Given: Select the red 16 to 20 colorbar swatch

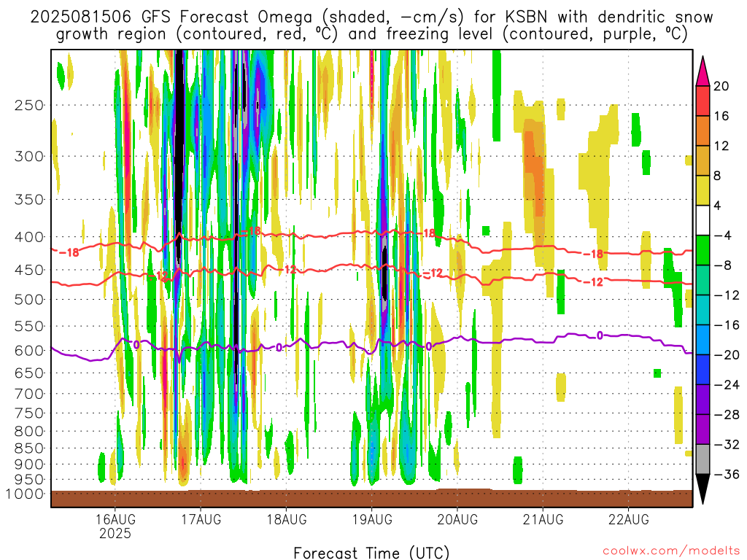Looking at the screenshot, I should pyautogui.click(x=703, y=101).
